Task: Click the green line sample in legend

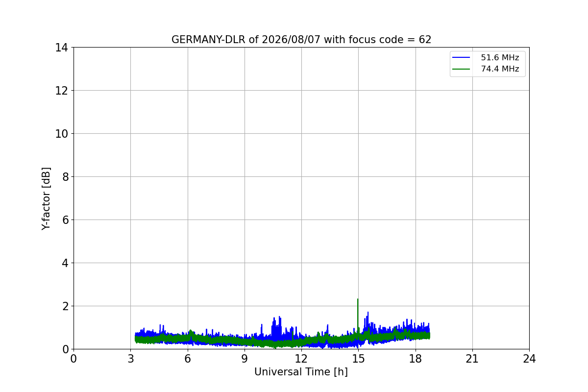Action: 462,69
